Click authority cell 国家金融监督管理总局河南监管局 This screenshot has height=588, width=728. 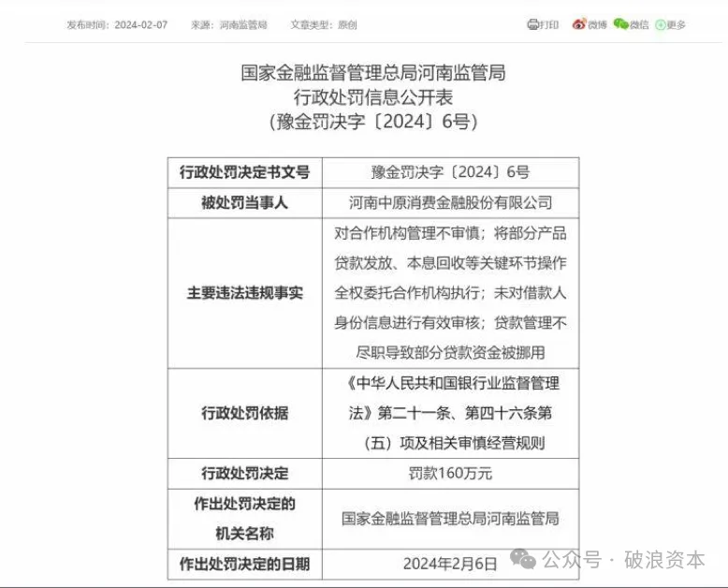(x=450, y=519)
